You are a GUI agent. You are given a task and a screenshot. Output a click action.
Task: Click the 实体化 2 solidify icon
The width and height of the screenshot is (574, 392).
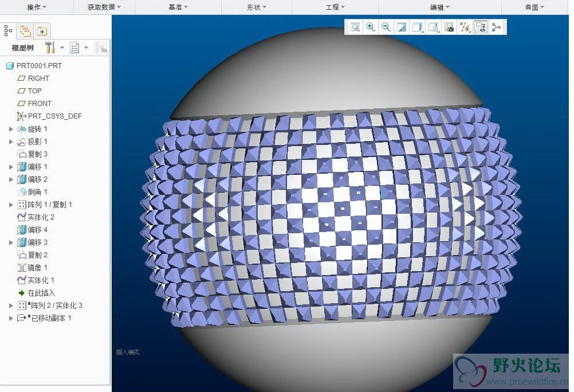(x=22, y=217)
